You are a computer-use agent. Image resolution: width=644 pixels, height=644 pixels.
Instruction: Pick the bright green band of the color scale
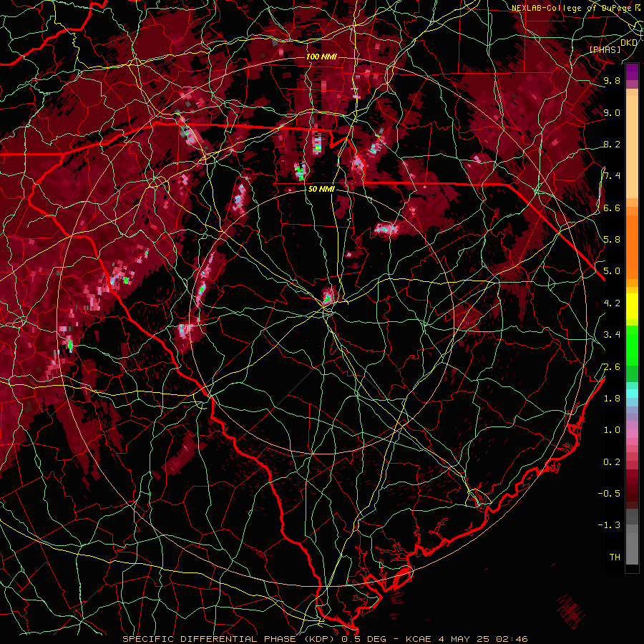tap(632, 345)
